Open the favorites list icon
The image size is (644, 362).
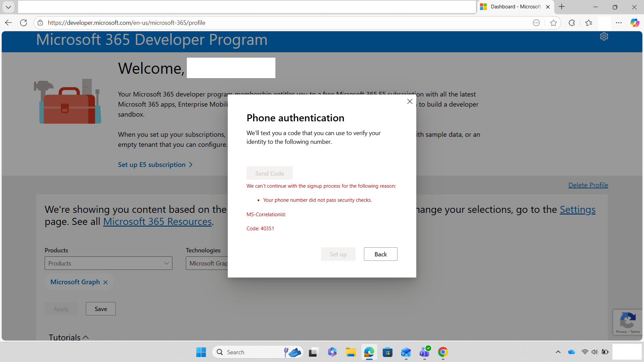pyautogui.click(x=589, y=23)
